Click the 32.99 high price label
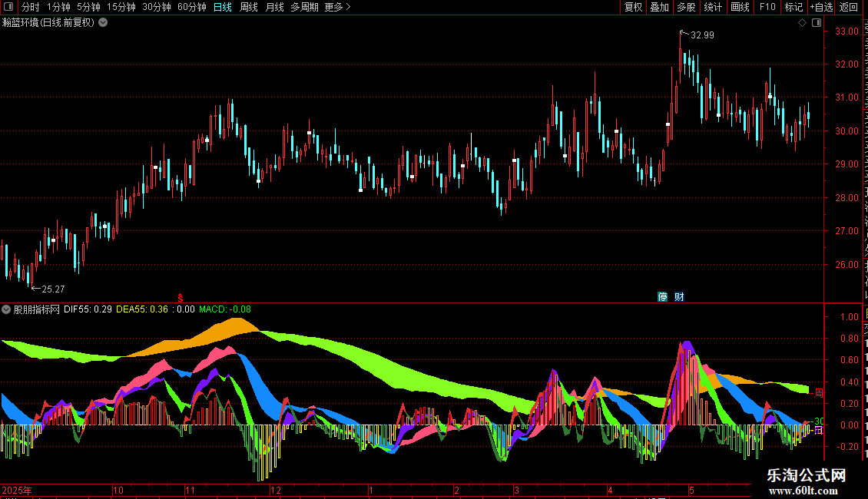868x499 pixels. click(x=702, y=35)
